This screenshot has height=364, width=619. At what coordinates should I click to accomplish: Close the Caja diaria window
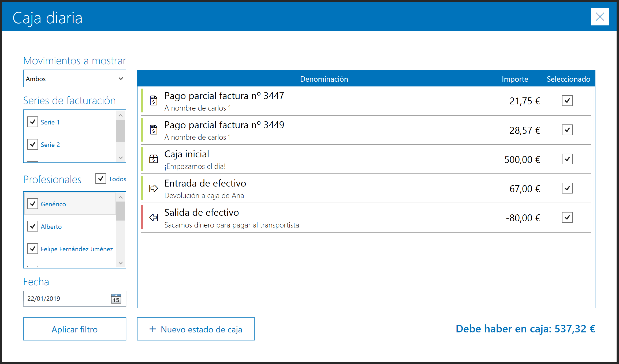click(600, 17)
